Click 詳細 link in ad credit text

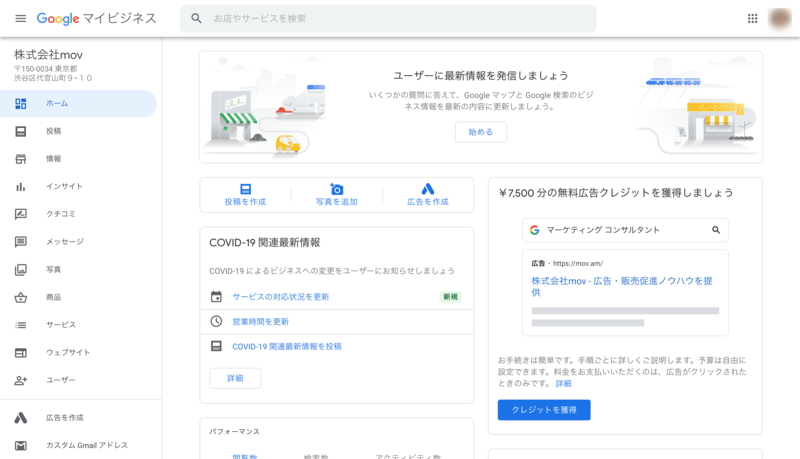[x=563, y=384]
